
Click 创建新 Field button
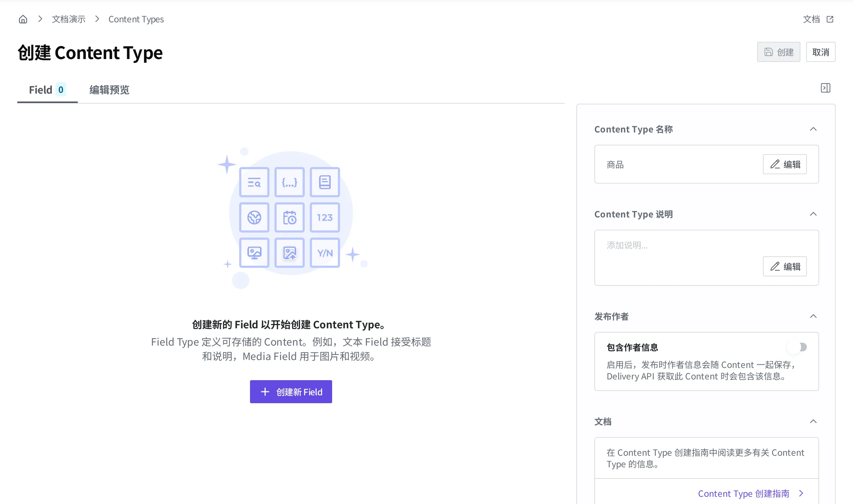coord(291,392)
